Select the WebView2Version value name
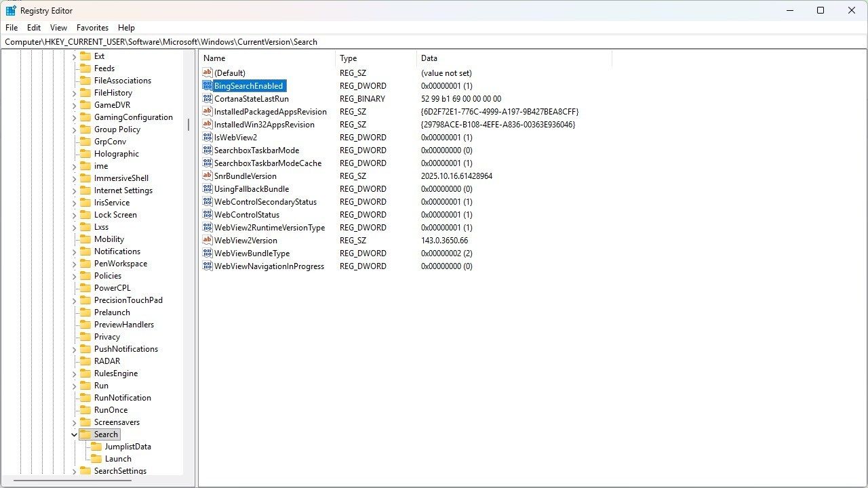Screen dimensions: 868x488 (x=245, y=241)
